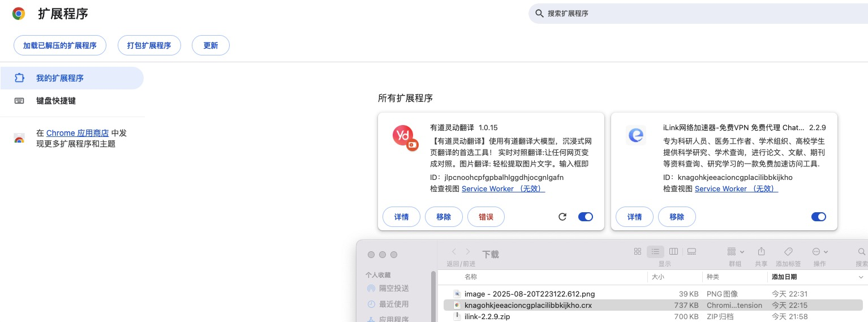
Task: Click Finder back arrow
Action: [454, 251]
